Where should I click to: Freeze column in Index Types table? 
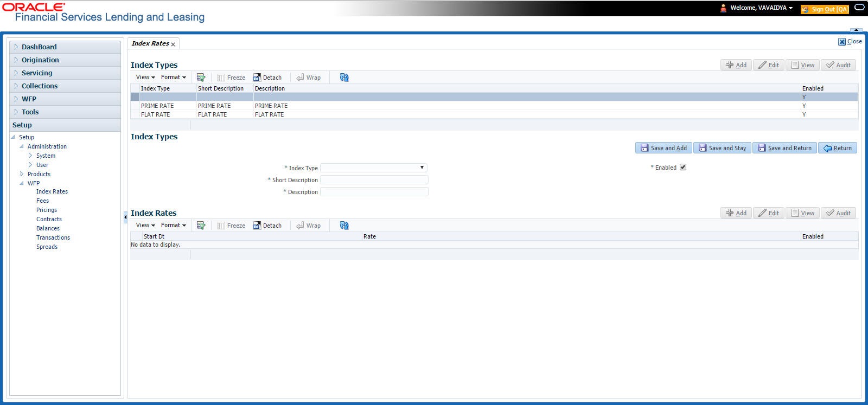coord(231,78)
